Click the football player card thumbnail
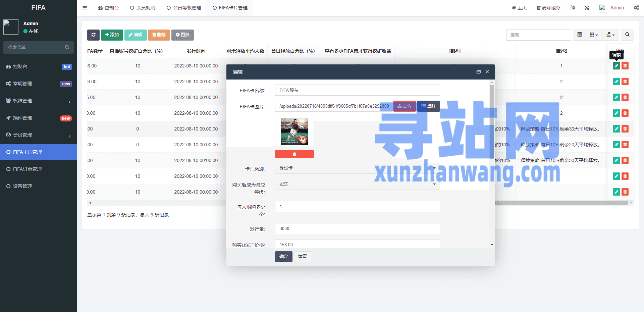644x312 pixels. 294,132
